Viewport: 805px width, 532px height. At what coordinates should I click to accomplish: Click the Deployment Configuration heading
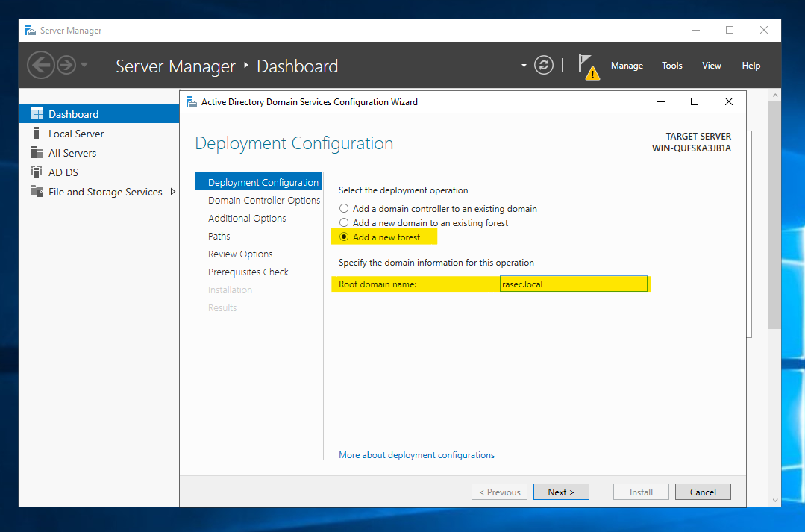294,143
